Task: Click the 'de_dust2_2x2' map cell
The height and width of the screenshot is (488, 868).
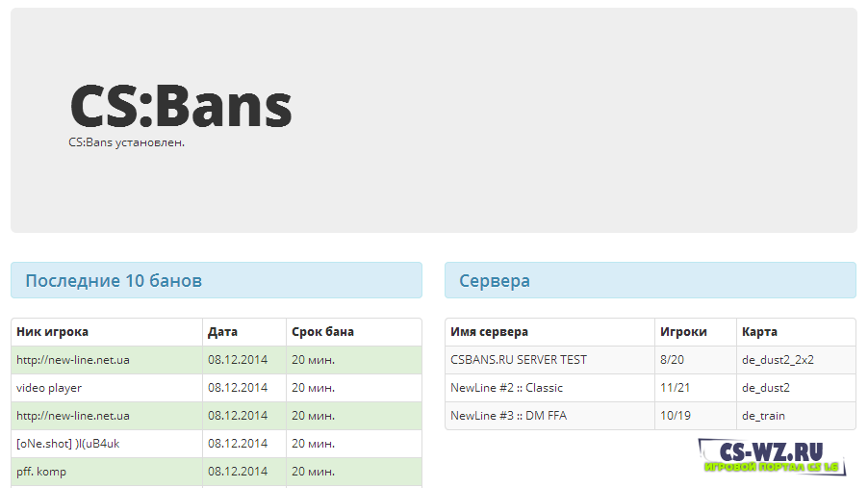Action: (796, 360)
